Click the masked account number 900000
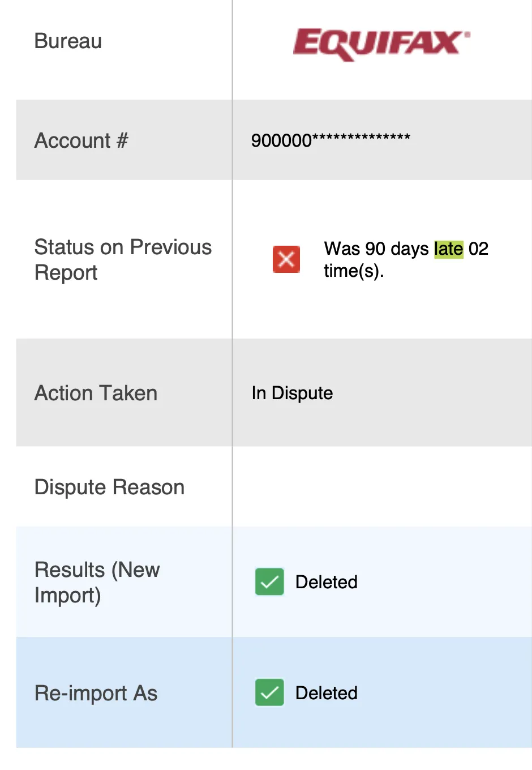 point(331,140)
